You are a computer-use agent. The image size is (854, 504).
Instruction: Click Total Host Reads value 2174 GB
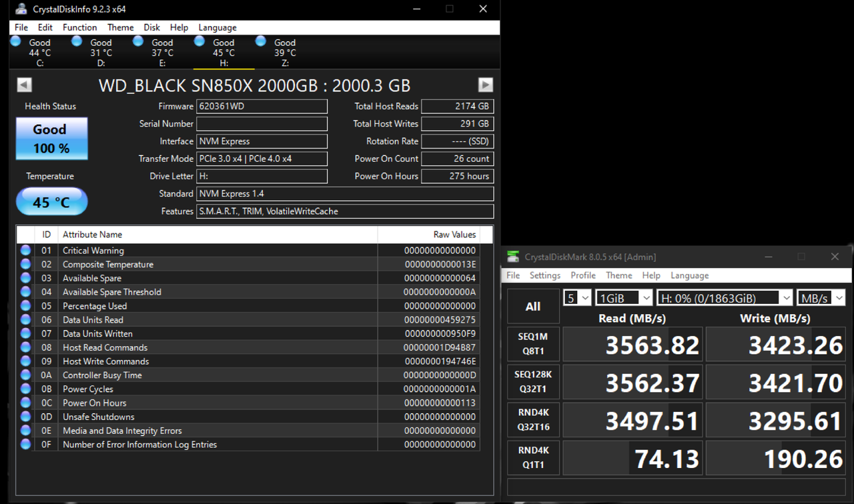point(458,106)
